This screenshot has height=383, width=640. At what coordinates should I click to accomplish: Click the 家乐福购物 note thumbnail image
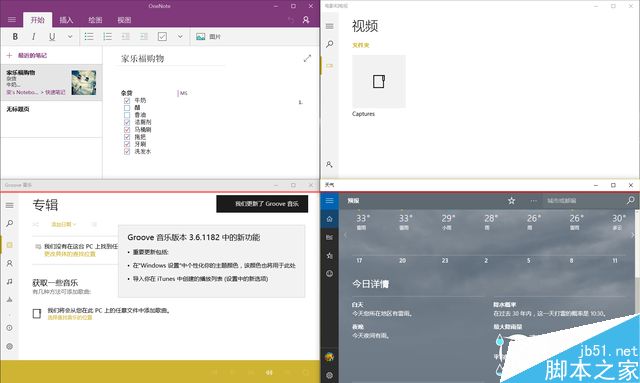pos(84,82)
